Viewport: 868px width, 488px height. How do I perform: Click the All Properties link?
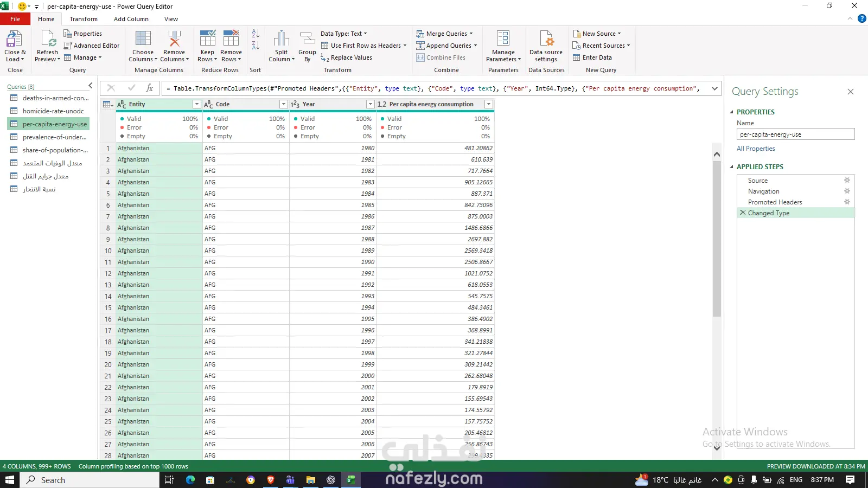pos(755,149)
